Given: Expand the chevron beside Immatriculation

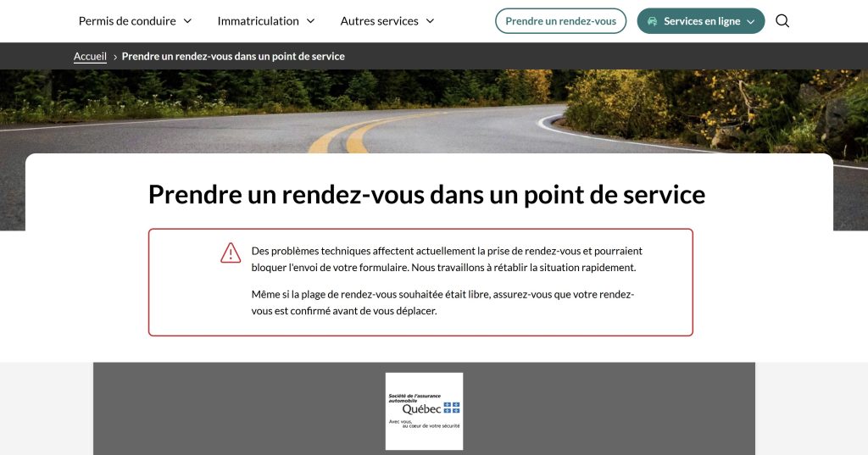Looking at the screenshot, I should coord(310,21).
